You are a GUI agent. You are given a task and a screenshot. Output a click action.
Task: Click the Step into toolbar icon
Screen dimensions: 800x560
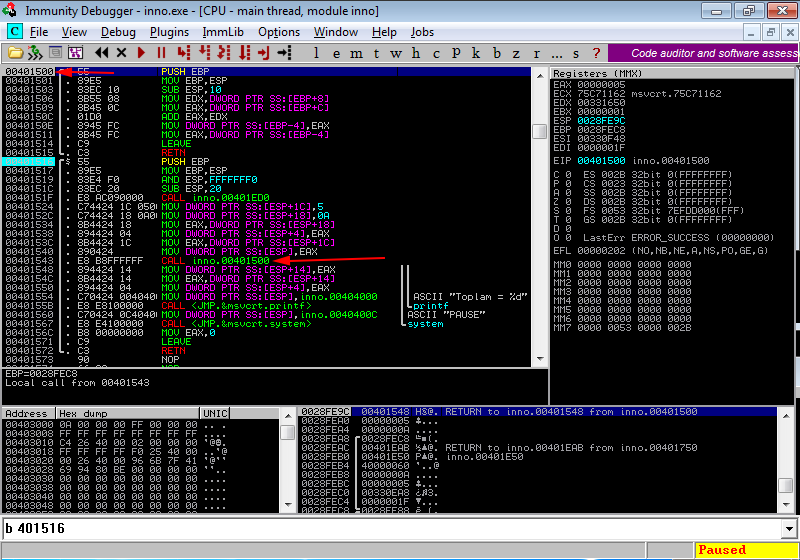tap(184, 53)
